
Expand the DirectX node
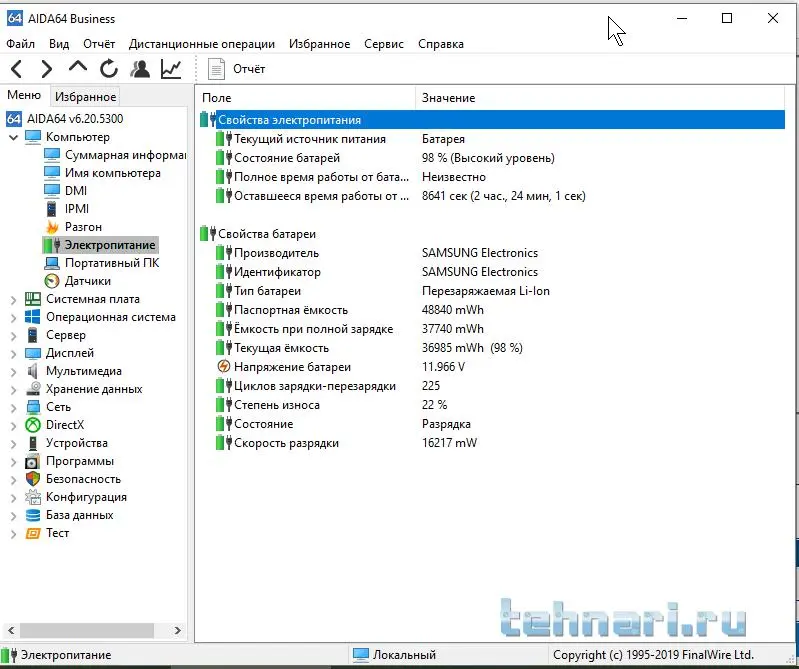coord(13,425)
